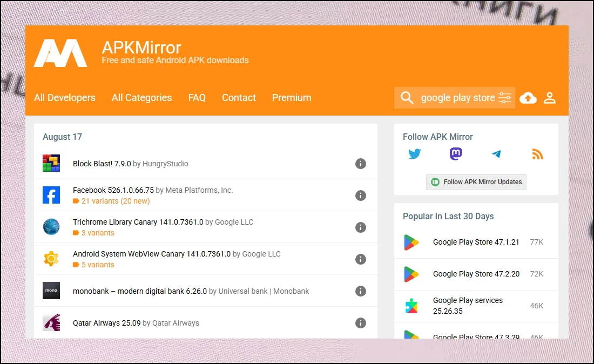
Task: Open APK Mirror's Telegram channel
Action: pyautogui.click(x=497, y=154)
